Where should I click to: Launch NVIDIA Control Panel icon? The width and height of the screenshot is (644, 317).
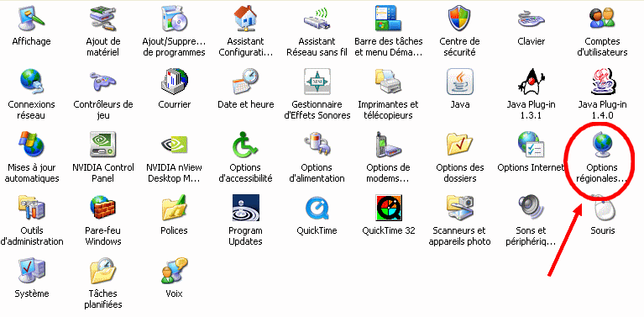pyautogui.click(x=102, y=145)
